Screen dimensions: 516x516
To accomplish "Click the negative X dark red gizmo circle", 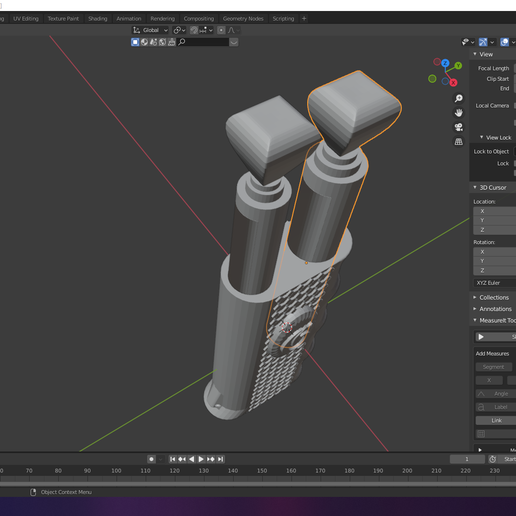I will coord(437,62).
